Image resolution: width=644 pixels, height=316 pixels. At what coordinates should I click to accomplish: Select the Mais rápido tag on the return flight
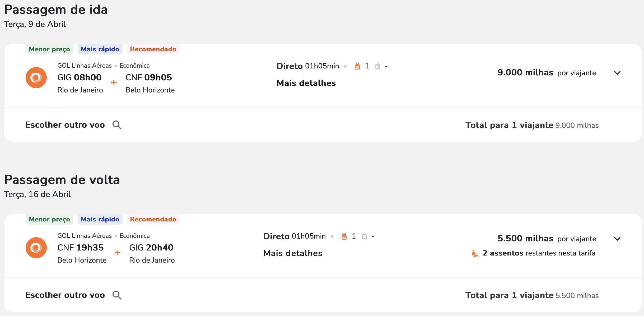[100, 219]
